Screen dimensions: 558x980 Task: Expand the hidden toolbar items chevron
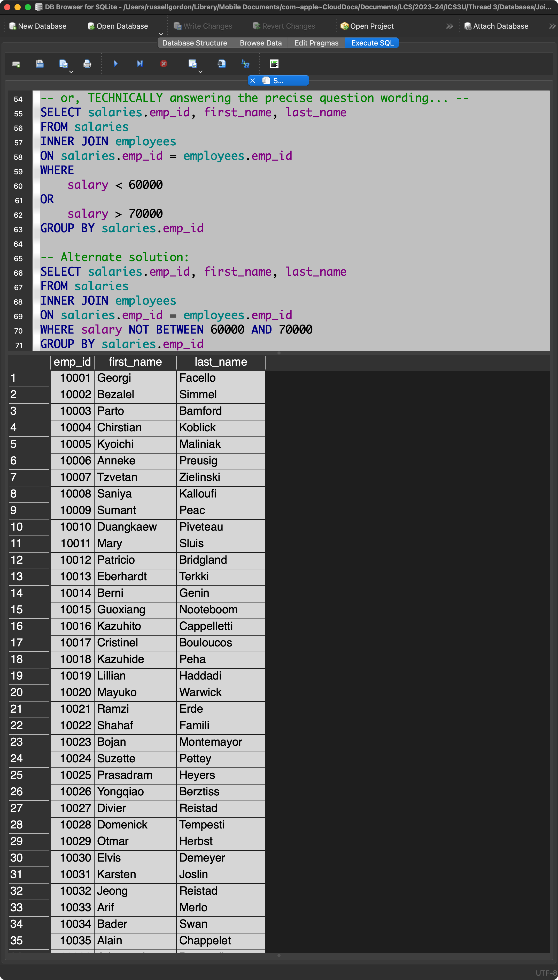[449, 26]
